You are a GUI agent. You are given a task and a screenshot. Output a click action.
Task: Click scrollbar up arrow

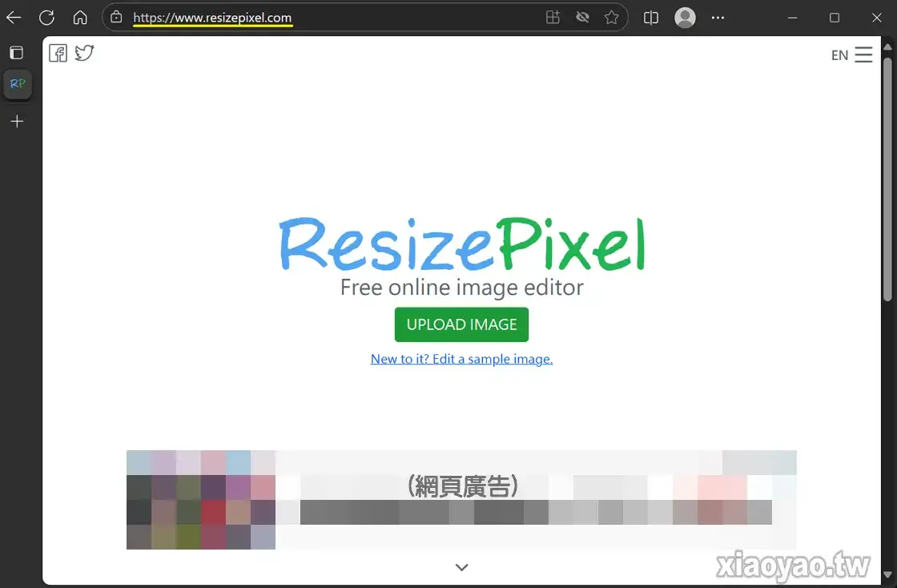tap(887, 46)
